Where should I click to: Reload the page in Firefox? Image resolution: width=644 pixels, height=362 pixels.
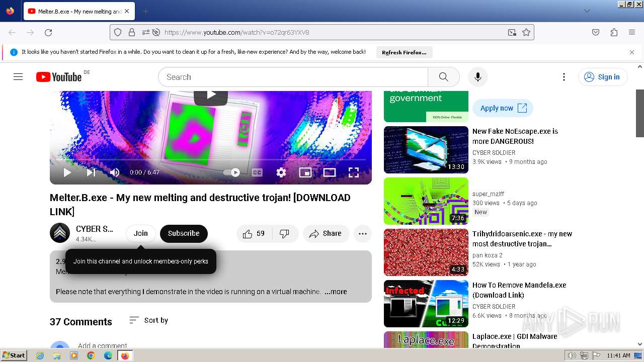[48, 32]
